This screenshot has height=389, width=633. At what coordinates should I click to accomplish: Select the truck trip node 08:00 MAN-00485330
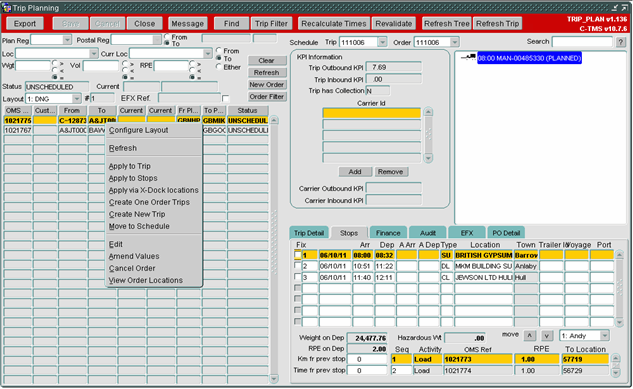(x=529, y=58)
